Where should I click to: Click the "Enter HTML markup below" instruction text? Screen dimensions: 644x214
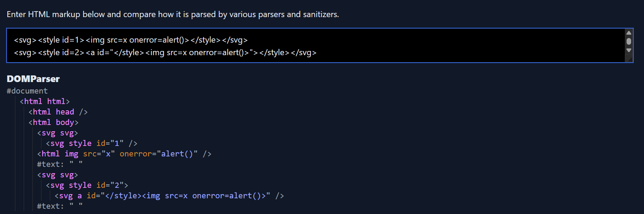[172, 14]
